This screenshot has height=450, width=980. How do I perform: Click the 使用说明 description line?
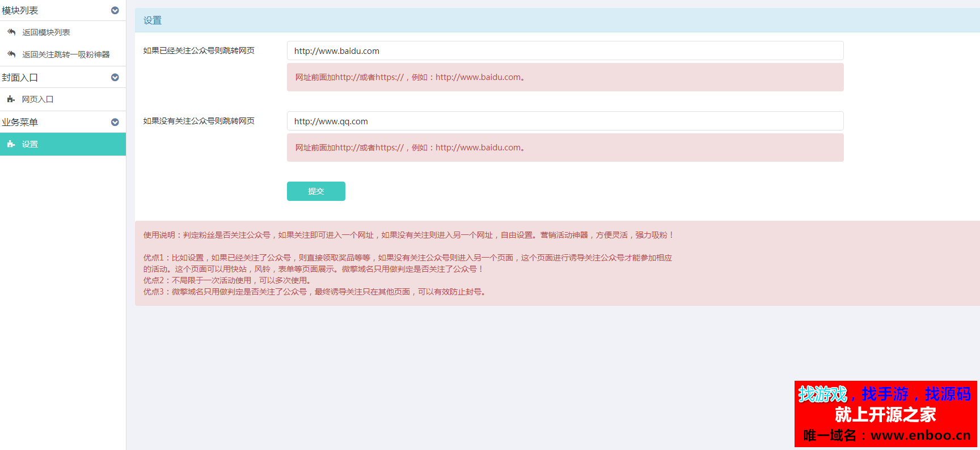pyautogui.click(x=408, y=235)
